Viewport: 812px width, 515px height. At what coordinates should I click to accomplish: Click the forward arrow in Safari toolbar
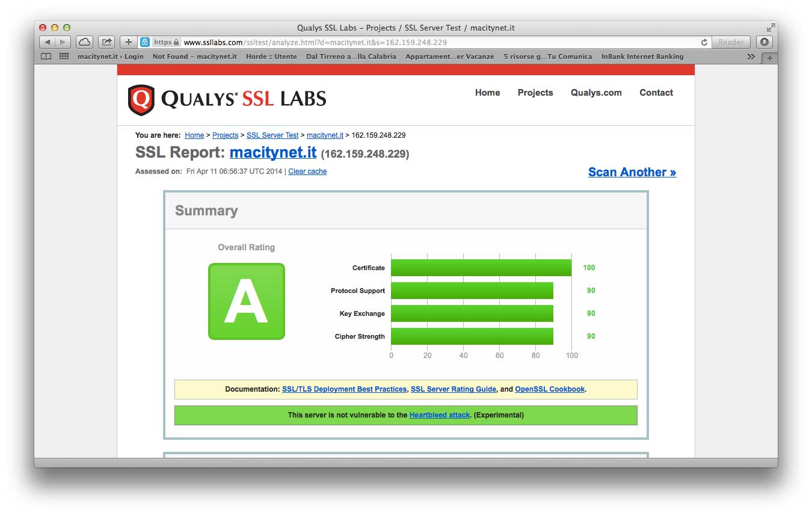[63, 42]
